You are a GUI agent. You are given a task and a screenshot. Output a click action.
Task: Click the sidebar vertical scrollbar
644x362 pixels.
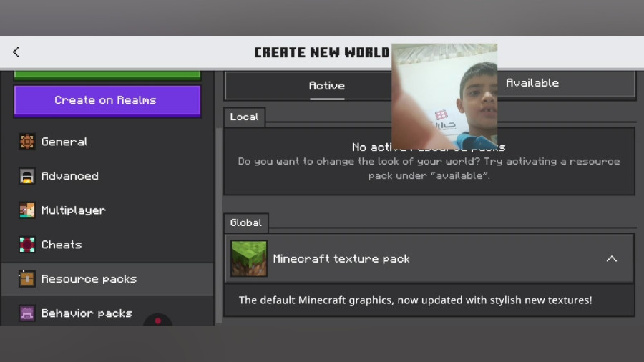[x=219, y=225]
